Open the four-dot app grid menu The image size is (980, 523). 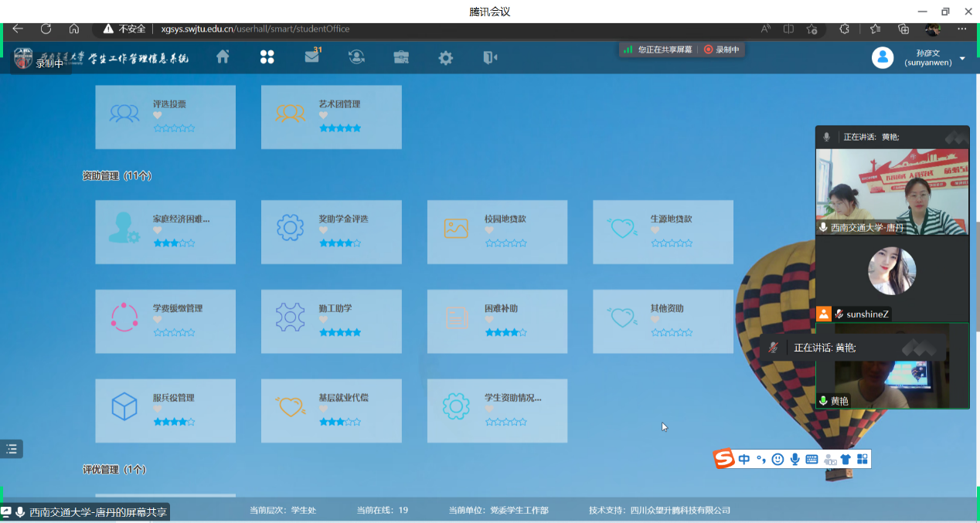(267, 57)
